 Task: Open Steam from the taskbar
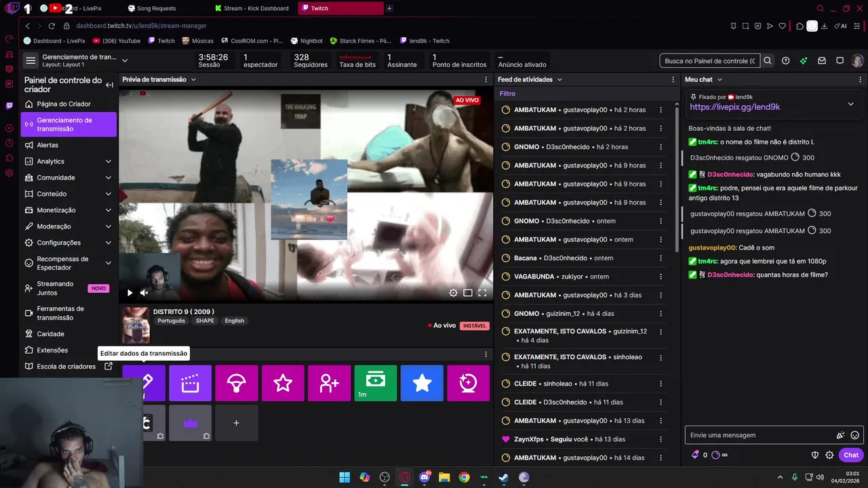click(504, 477)
